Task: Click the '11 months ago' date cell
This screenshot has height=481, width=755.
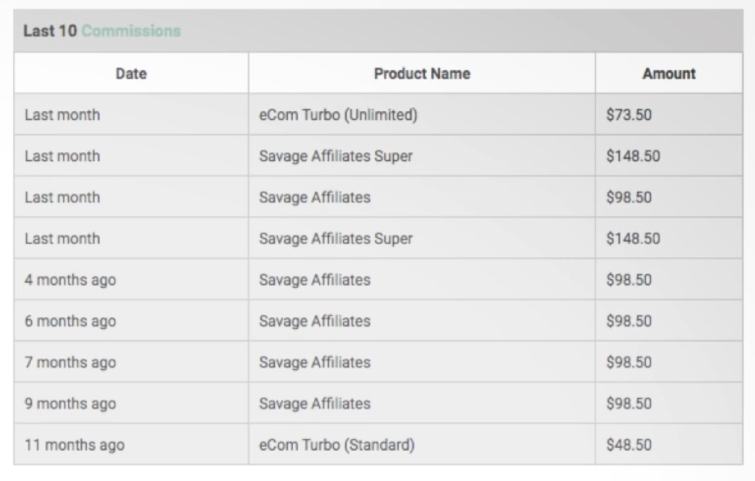Action: click(x=75, y=445)
